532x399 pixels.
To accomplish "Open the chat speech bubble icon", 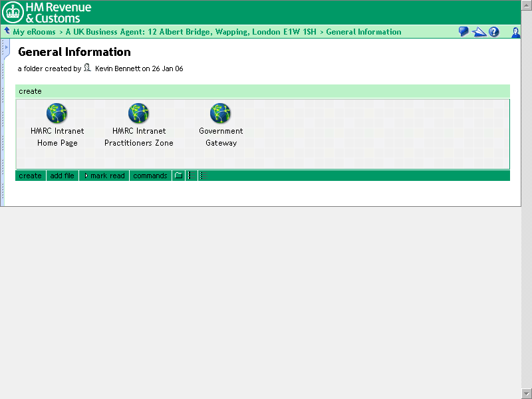I will pyautogui.click(x=464, y=32).
